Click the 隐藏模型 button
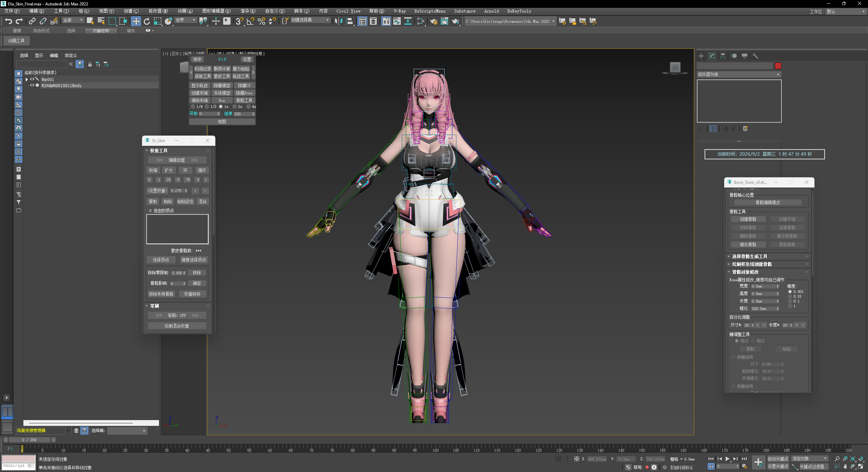The image size is (868, 472). [222, 85]
